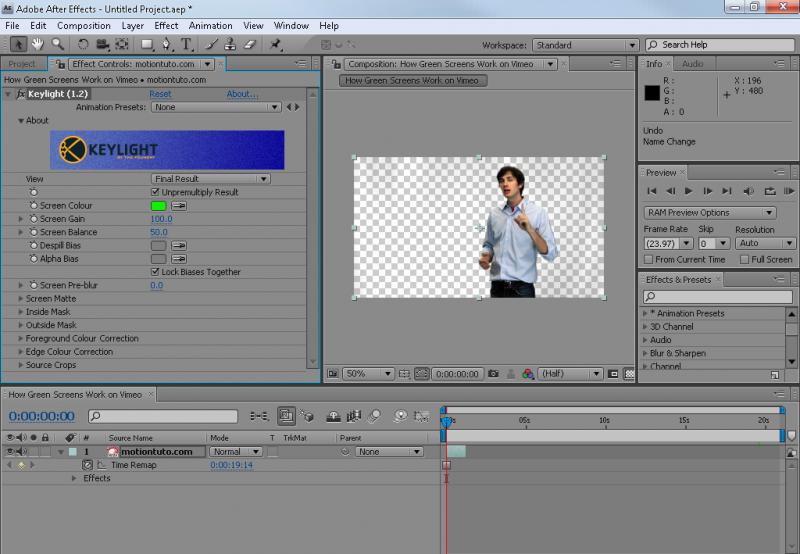Expand the Screen Matte property group
The image size is (800, 554).
(21, 299)
